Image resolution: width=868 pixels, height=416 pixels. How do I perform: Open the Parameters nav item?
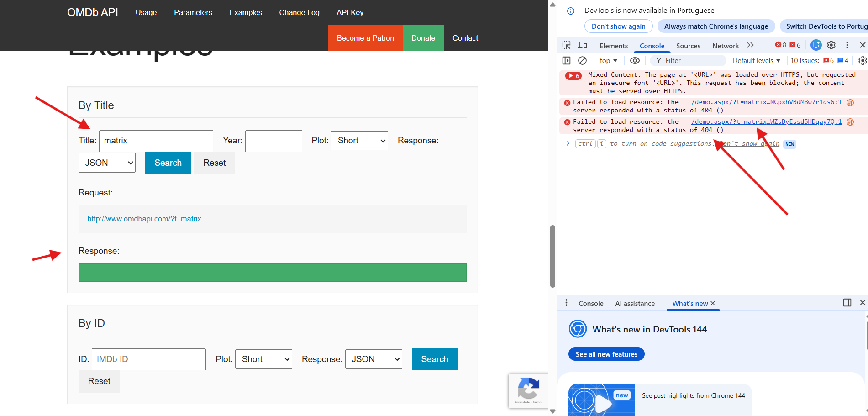tap(193, 12)
